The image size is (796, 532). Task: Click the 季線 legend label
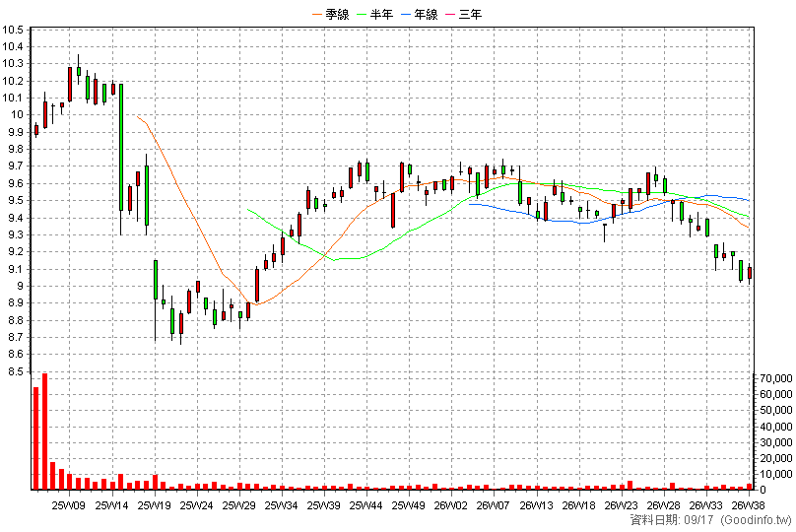337,14
